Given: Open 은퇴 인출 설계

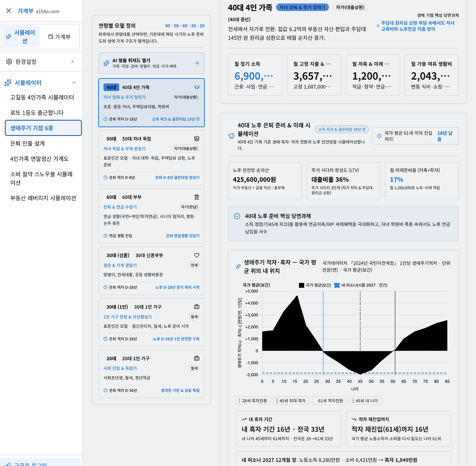Looking at the screenshot, I should click(x=28, y=144).
